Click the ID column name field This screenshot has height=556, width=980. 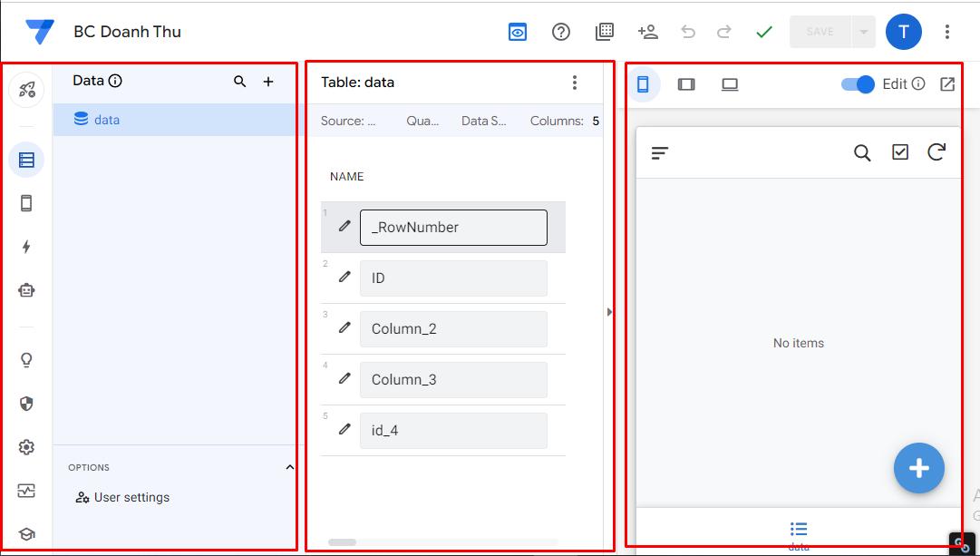(453, 278)
